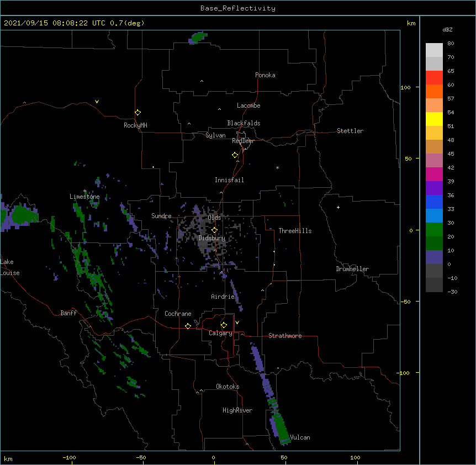Screen dimensions: 476x465
Task: Click the yellow V marker northwest of RockyMH
Action: [x=97, y=102]
